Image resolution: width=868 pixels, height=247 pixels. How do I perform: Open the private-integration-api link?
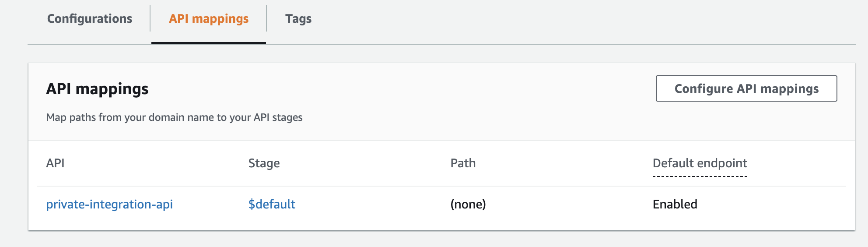click(x=109, y=204)
